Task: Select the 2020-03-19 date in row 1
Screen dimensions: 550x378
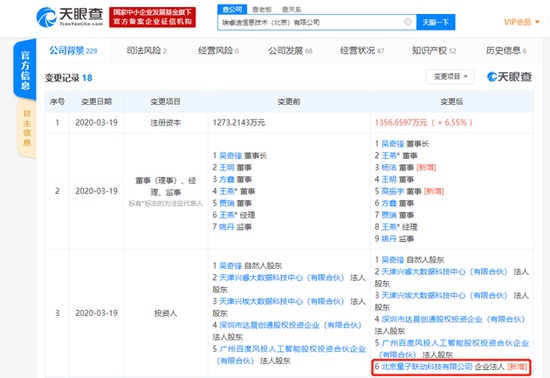Action: 96,123
